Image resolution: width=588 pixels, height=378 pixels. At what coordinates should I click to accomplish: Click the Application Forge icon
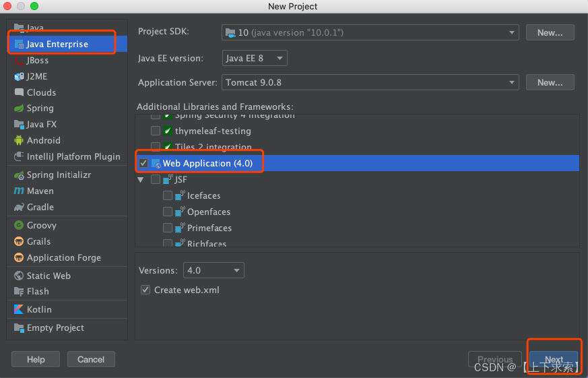point(19,257)
